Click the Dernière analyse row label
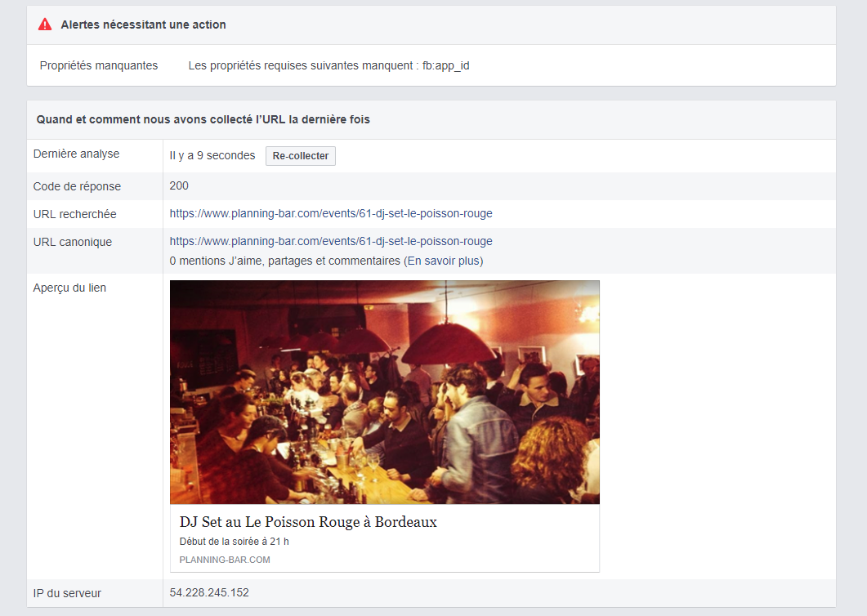 pyautogui.click(x=76, y=154)
